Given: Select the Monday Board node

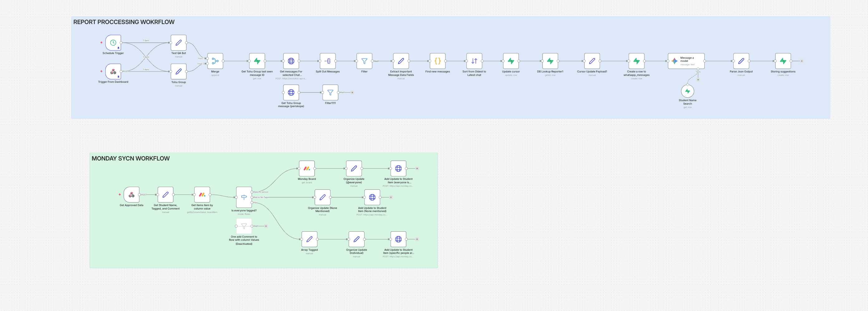Looking at the screenshot, I should click(x=306, y=168).
